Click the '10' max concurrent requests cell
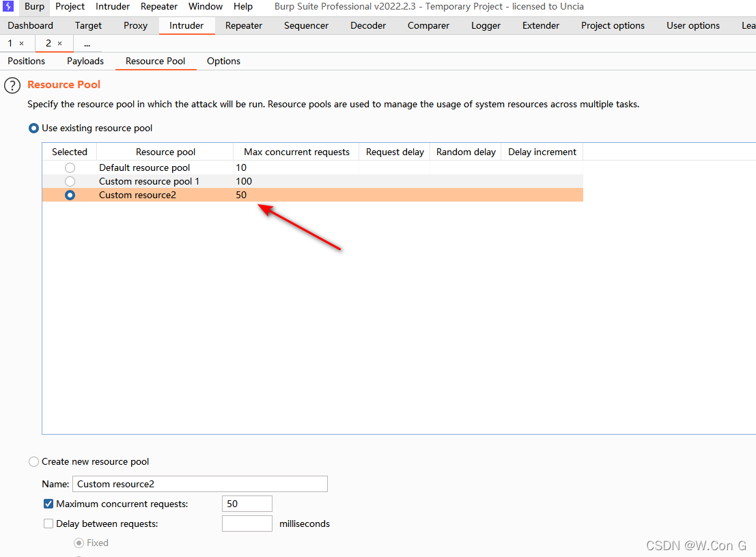This screenshot has width=756, height=557. point(296,167)
